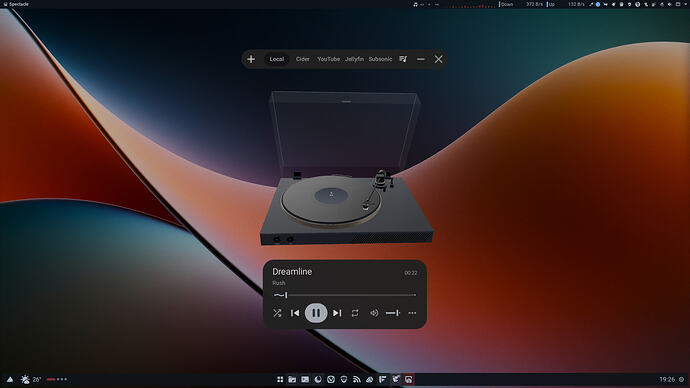Image resolution: width=690 pixels, height=388 pixels.
Task: Click the Dreamline song title
Action: pos(292,272)
